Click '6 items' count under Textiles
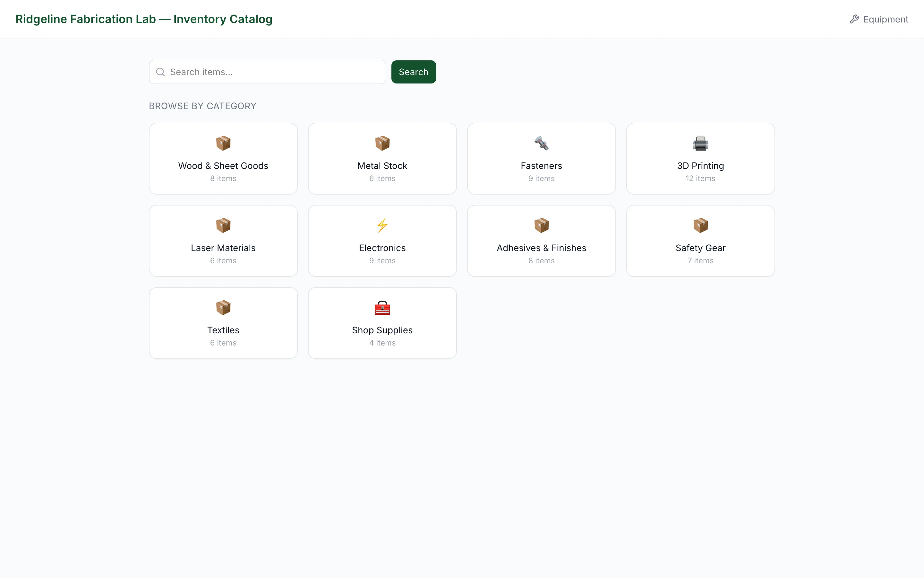Screen dimensions: 924x578 223,343
